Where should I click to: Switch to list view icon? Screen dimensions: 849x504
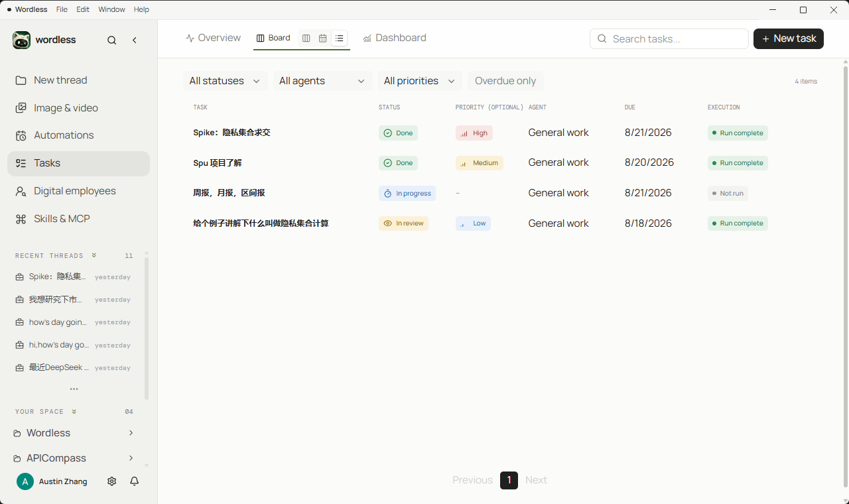click(x=339, y=38)
